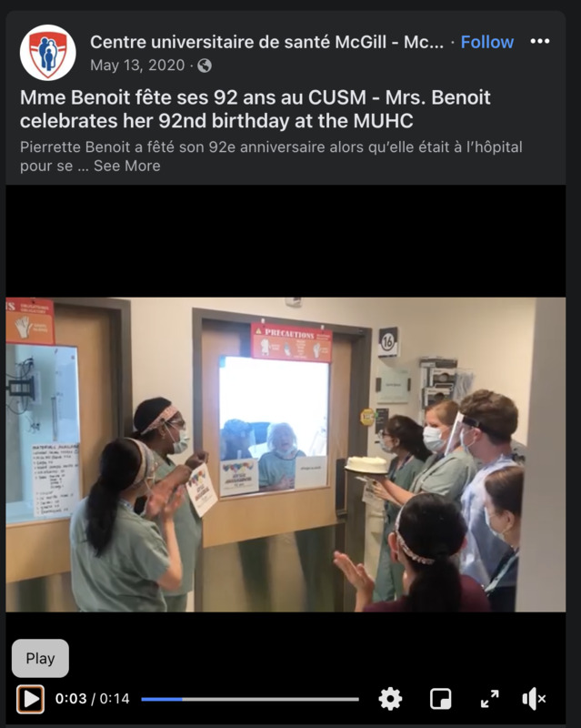
Task: Click the public globe audience icon
Action: (205, 66)
